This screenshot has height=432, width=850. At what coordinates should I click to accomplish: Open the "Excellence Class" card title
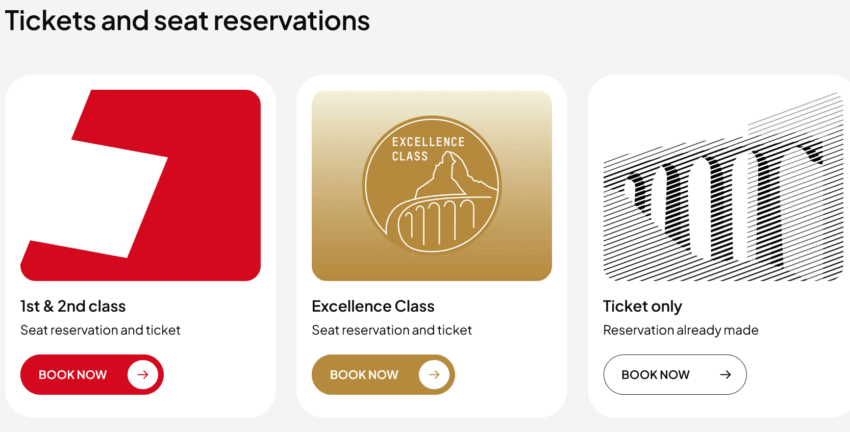[x=373, y=306]
